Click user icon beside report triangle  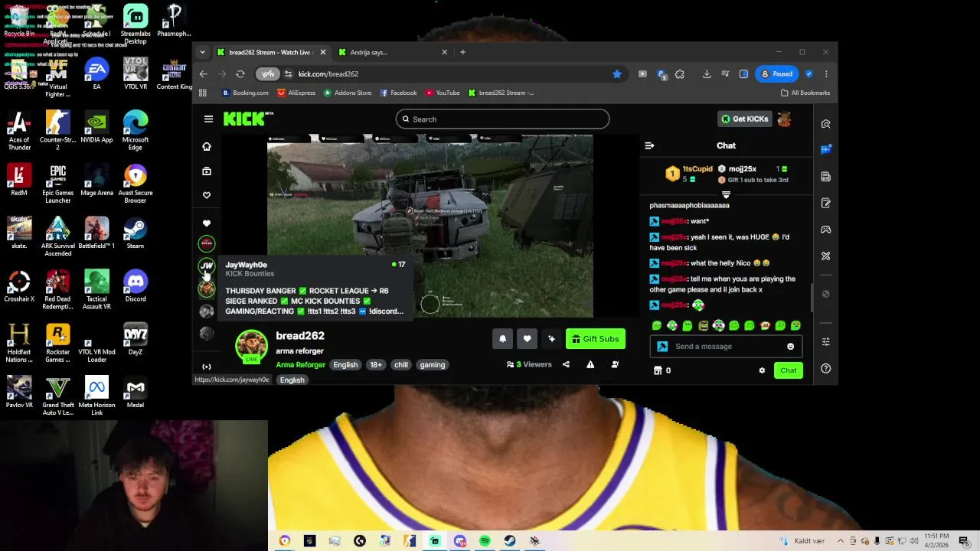click(x=615, y=365)
